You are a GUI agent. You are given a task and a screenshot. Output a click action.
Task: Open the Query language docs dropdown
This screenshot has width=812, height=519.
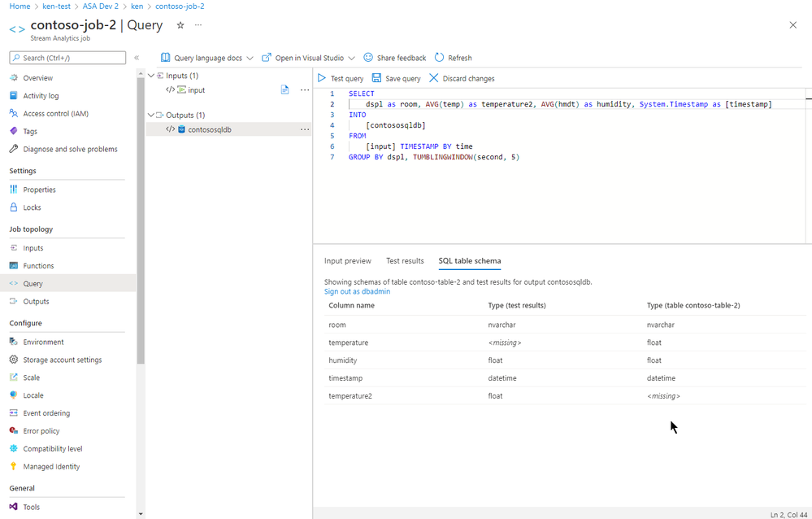click(206, 58)
